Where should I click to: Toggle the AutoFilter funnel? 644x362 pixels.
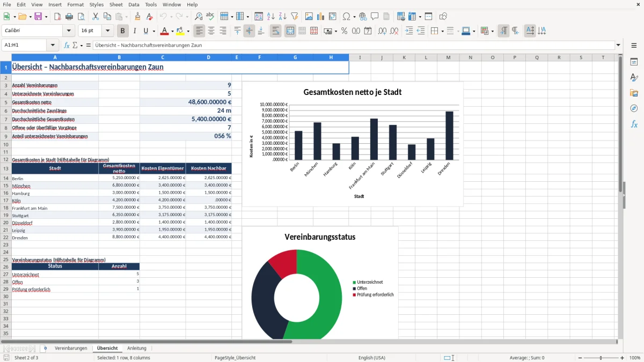[295, 17]
